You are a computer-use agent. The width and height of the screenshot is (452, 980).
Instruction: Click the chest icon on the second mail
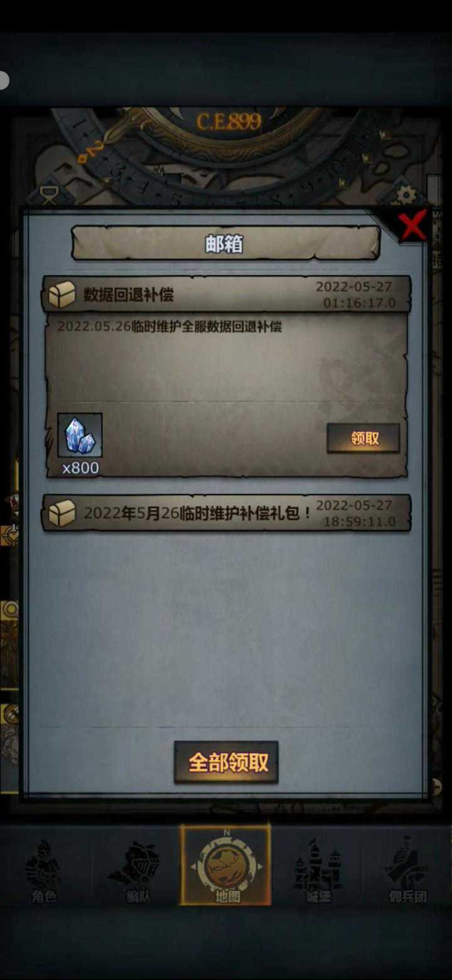(62, 513)
